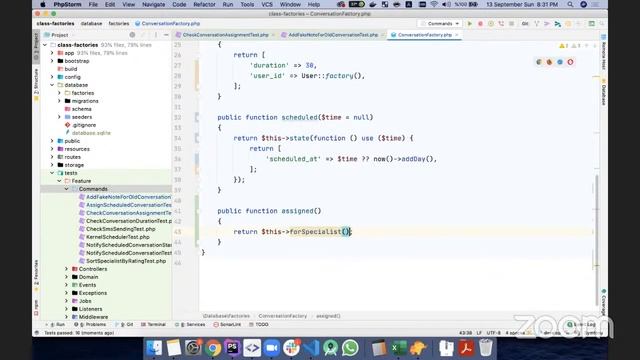
Task: Toggle the Structure side panel
Action: 36,84
